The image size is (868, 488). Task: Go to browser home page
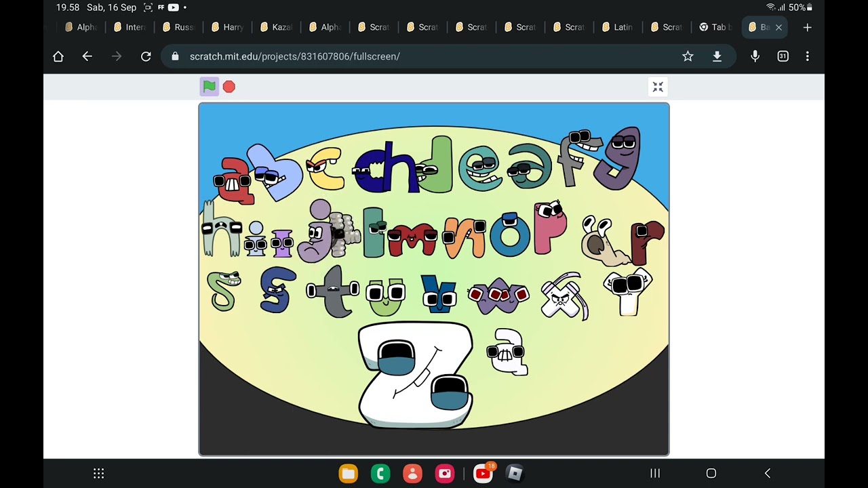(58, 56)
